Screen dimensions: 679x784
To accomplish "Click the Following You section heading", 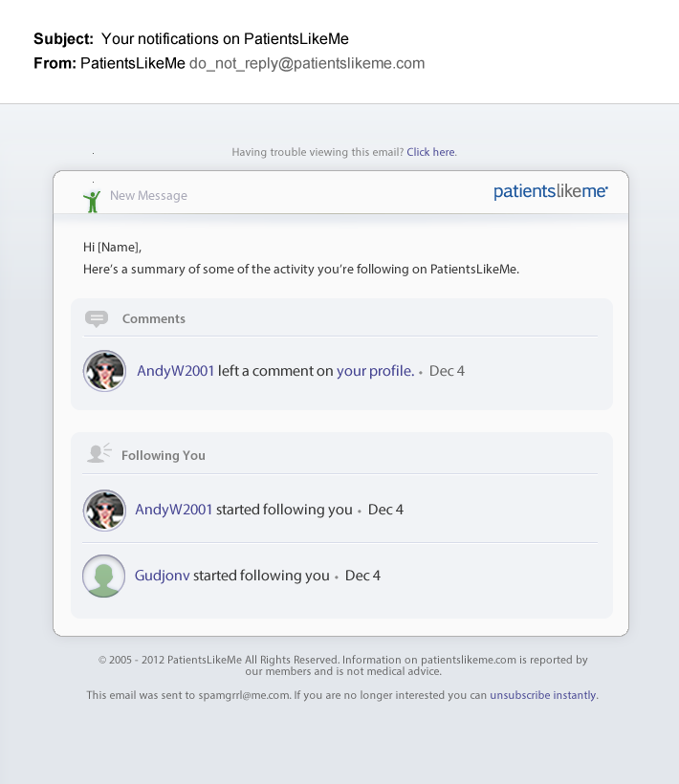I will 163,455.
